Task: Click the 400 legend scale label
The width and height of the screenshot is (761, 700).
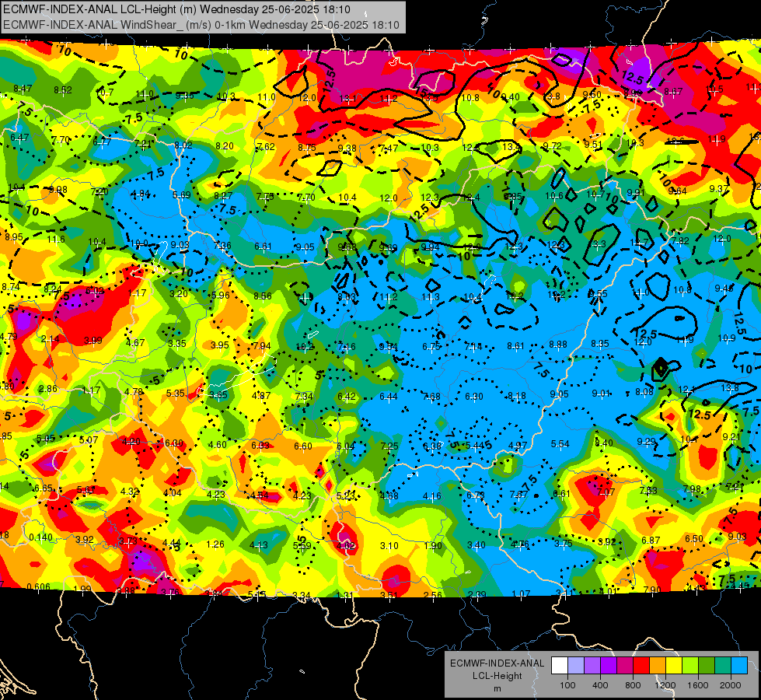Action: [600, 685]
